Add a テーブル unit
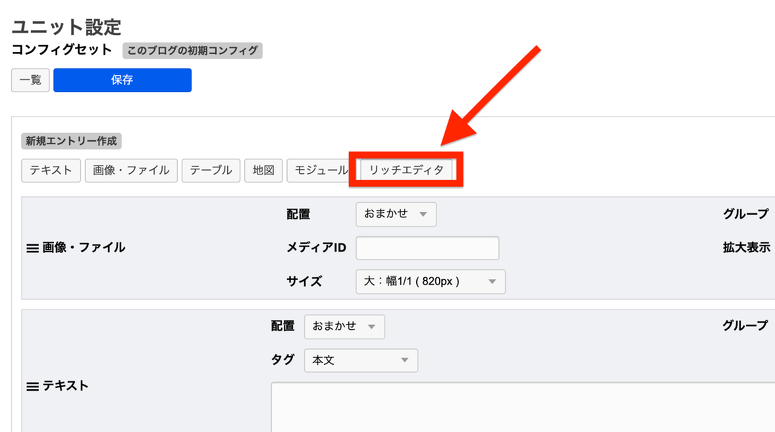The width and height of the screenshot is (775, 432). (x=210, y=171)
